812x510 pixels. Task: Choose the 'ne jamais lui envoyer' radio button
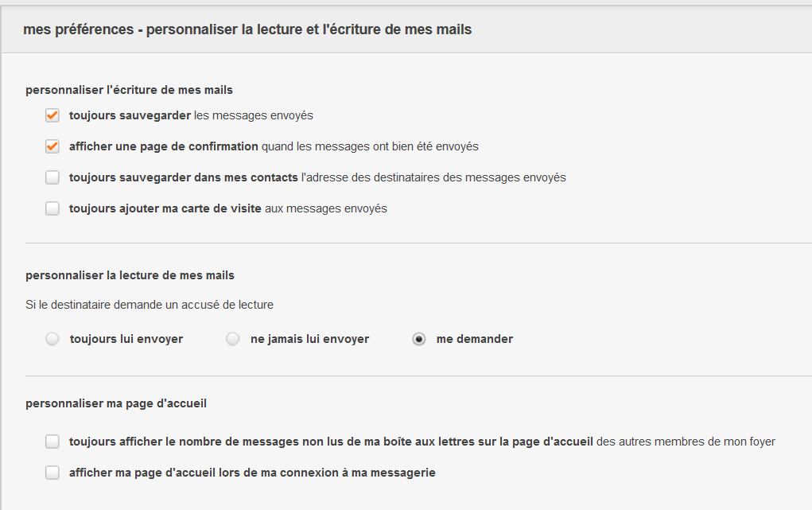tap(233, 339)
